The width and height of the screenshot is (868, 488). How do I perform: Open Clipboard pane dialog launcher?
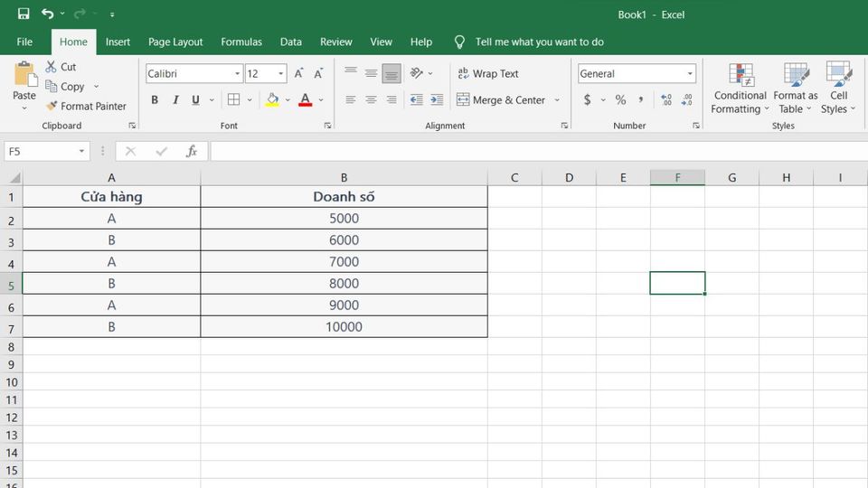click(132, 126)
